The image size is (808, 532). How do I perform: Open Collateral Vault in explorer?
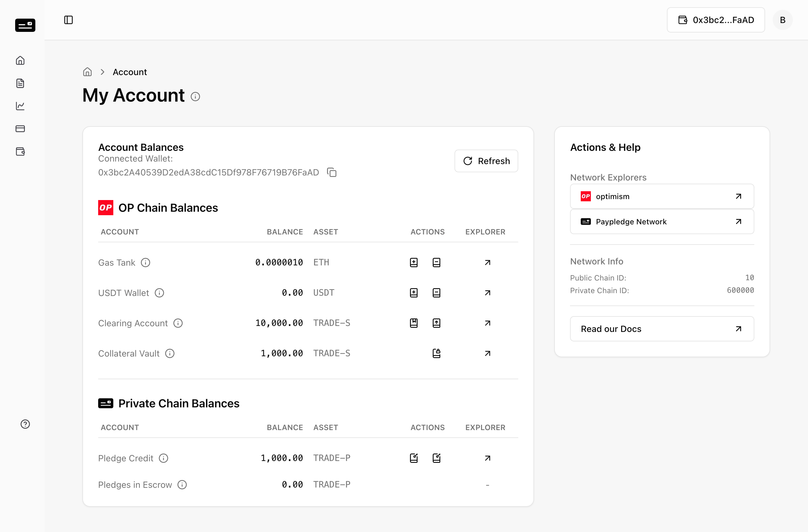tap(488, 353)
